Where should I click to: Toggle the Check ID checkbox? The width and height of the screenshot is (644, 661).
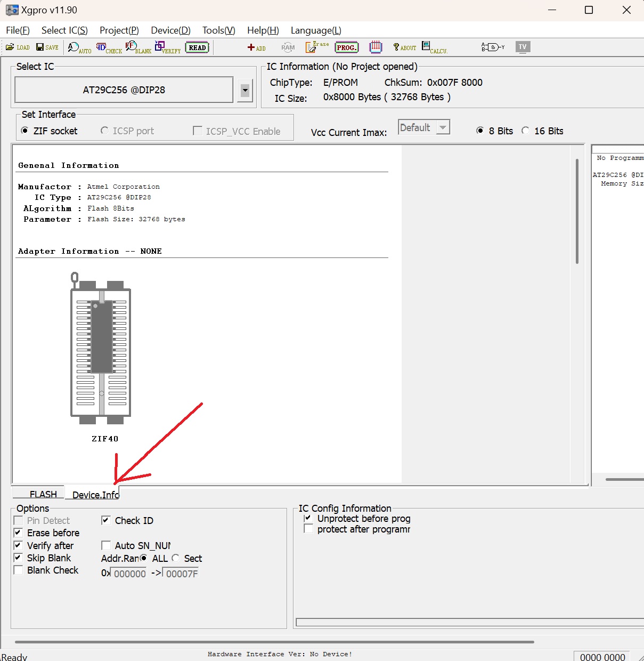pyautogui.click(x=106, y=521)
